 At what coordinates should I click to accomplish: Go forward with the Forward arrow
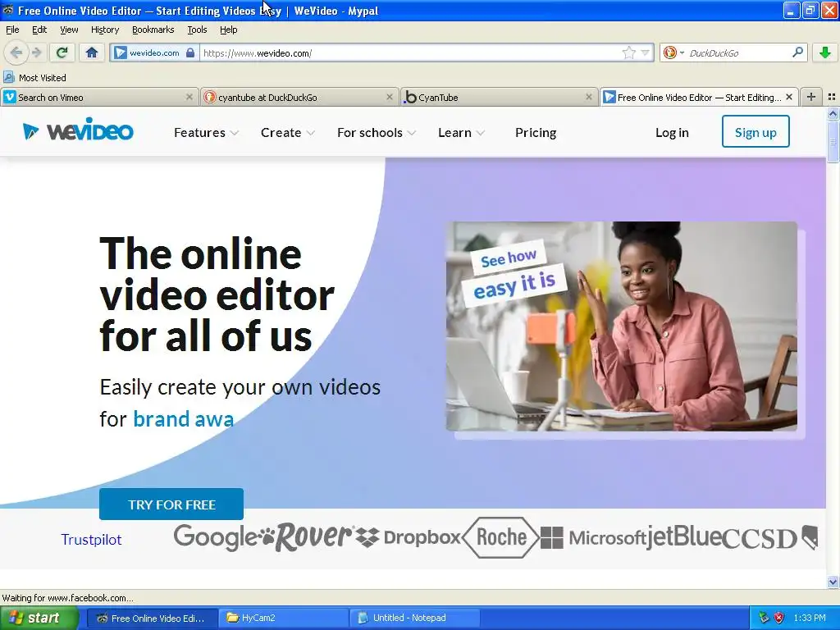(x=36, y=52)
